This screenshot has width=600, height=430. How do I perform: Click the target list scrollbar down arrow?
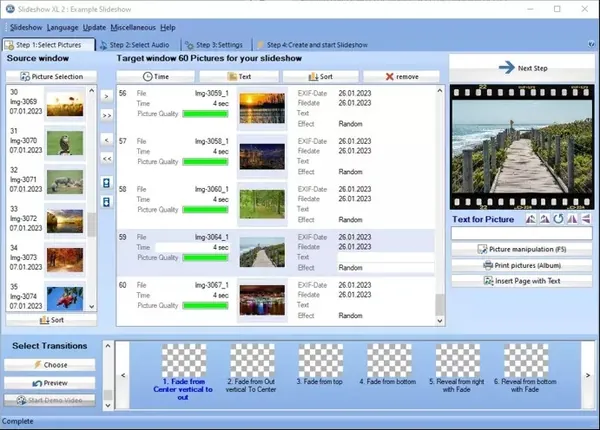tap(440, 321)
